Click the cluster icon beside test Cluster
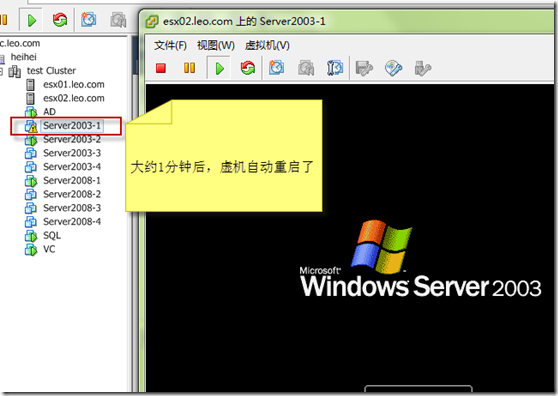The width and height of the screenshot is (558, 396). pyautogui.click(x=15, y=71)
